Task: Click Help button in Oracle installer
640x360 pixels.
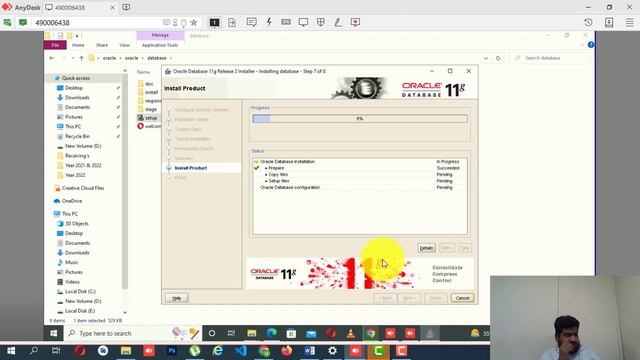Action: pos(176,298)
